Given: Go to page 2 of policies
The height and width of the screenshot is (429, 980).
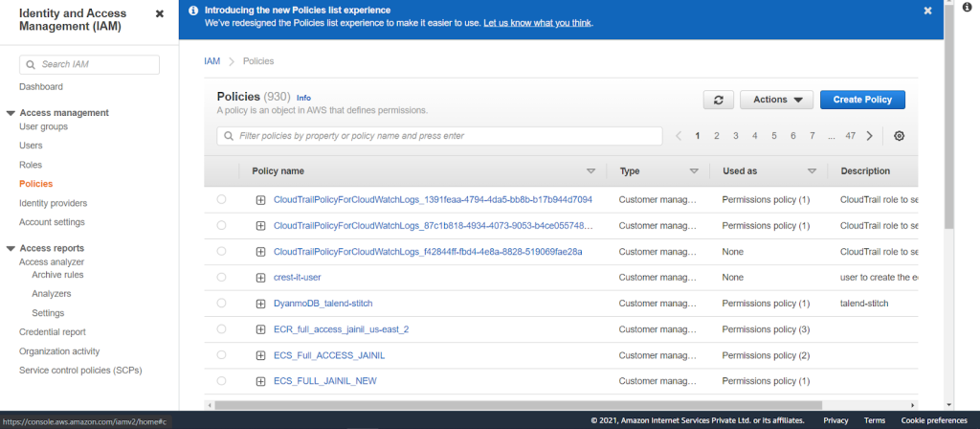Looking at the screenshot, I should (x=717, y=136).
